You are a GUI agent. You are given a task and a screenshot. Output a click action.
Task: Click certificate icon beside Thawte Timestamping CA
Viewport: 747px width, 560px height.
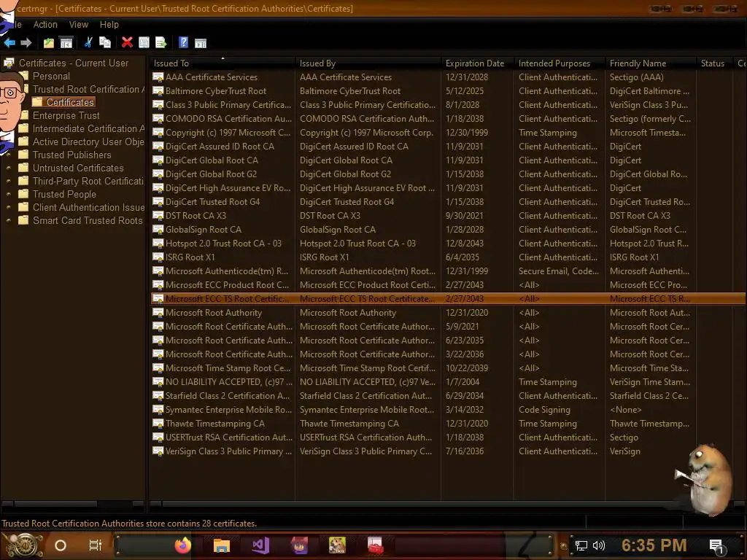click(x=158, y=424)
